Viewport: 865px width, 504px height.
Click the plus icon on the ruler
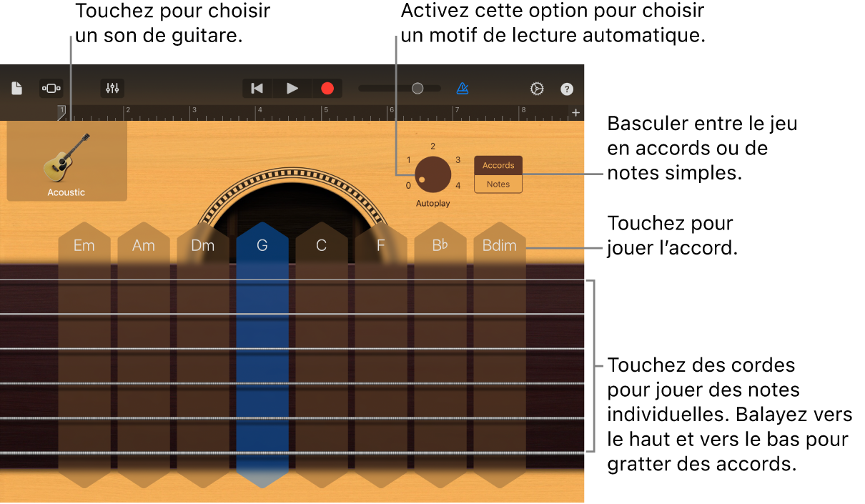(575, 112)
